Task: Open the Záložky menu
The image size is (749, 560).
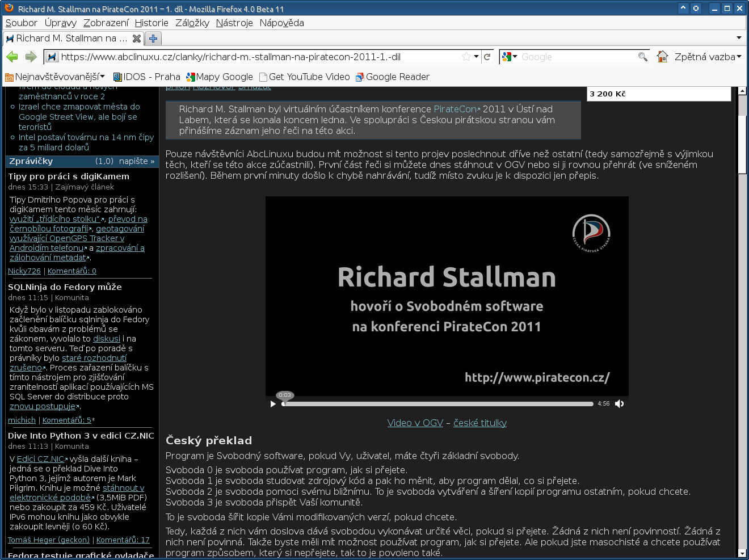Action: tap(192, 23)
